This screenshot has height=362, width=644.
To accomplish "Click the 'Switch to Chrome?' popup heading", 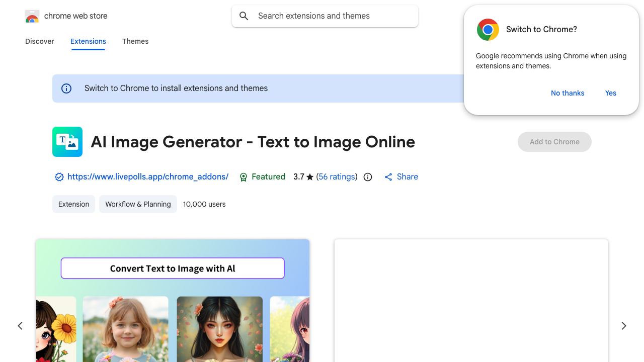I will coord(541,30).
